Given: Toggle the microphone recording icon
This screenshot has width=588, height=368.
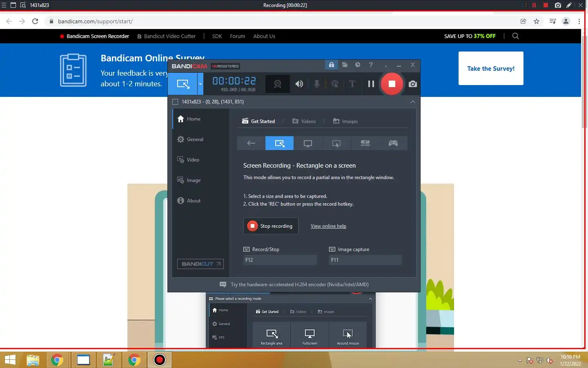Looking at the screenshot, I should coord(317,84).
